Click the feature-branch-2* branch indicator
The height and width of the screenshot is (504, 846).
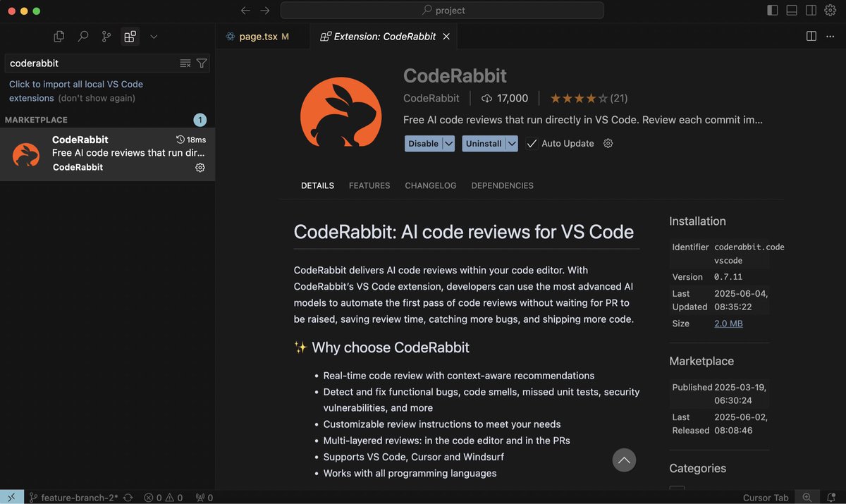point(73,498)
